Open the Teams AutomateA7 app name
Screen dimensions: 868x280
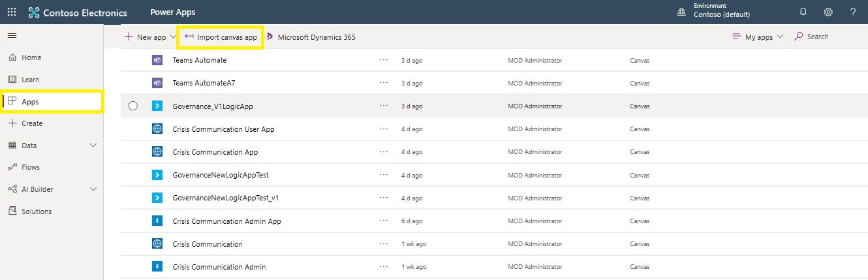(x=204, y=83)
